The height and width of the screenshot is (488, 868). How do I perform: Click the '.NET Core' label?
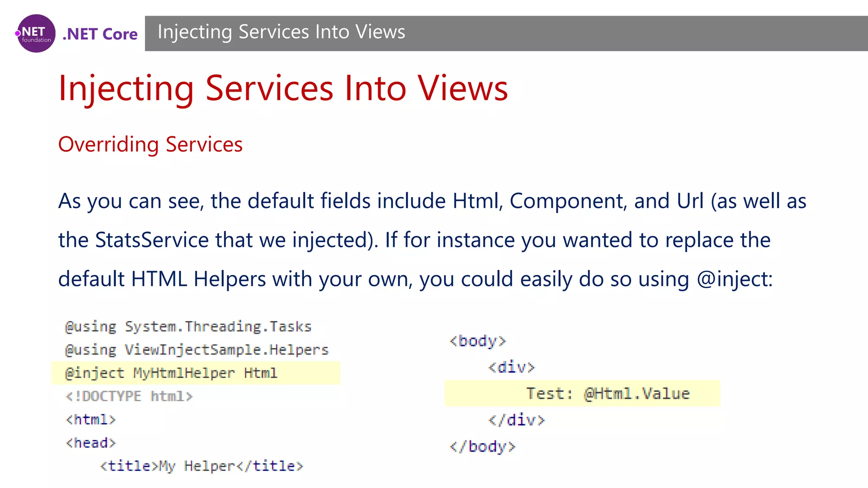click(100, 34)
